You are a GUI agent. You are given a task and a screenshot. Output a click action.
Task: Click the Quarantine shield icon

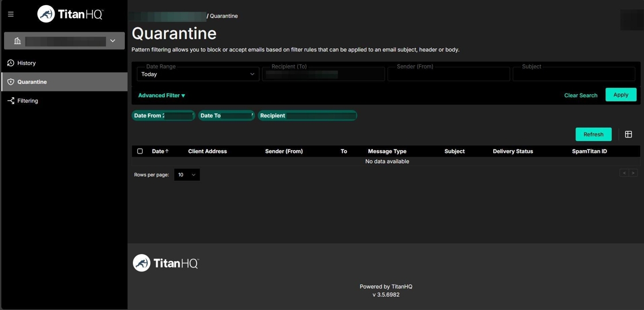tap(10, 82)
